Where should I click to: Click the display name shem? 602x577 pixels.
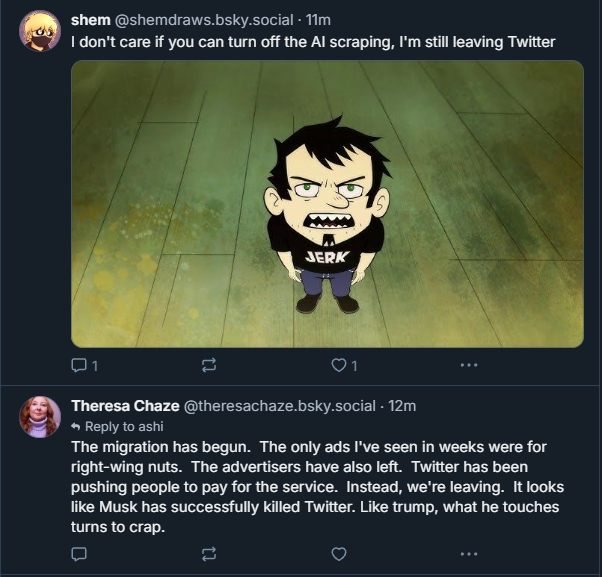click(x=91, y=21)
